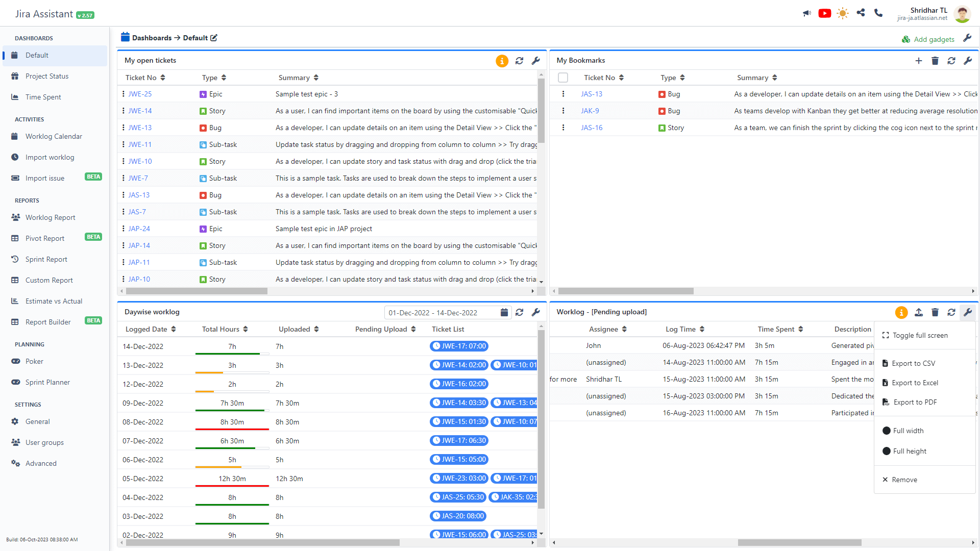The image size is (980, 551).
Task: Choose Export to Excel from the menu
Action: coord(915,383)
